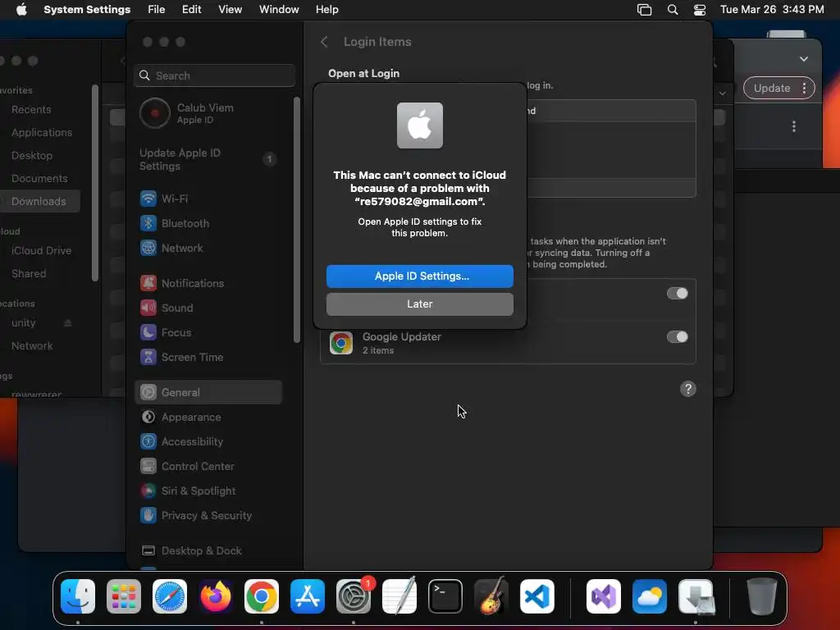Open the Edit menu
This screenshot has width=840, height=630.
191,10
